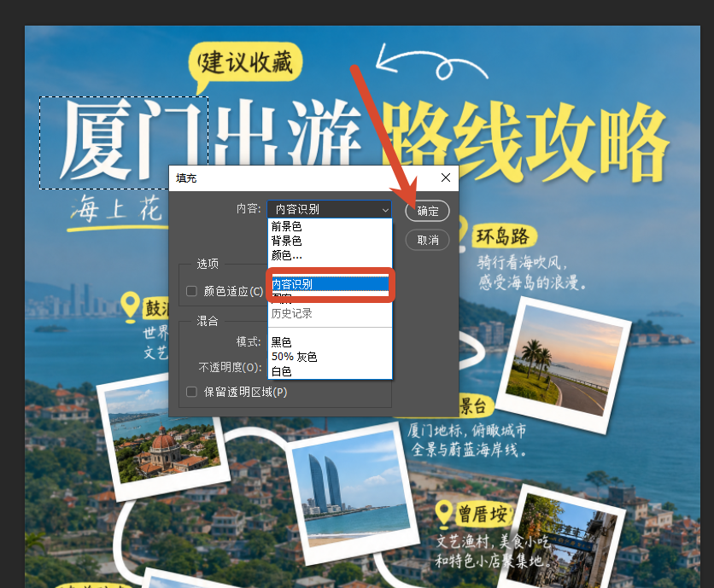Screen dimensions: 714x588
Task: Open the 内容 dropdown showing 内容识别
Action: (329, 209)
